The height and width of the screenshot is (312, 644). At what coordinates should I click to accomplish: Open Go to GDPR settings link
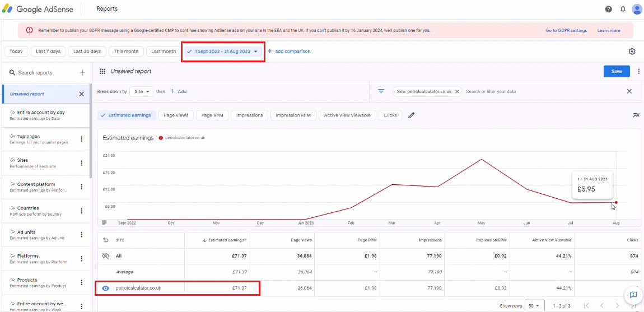[x=566, y=30]
